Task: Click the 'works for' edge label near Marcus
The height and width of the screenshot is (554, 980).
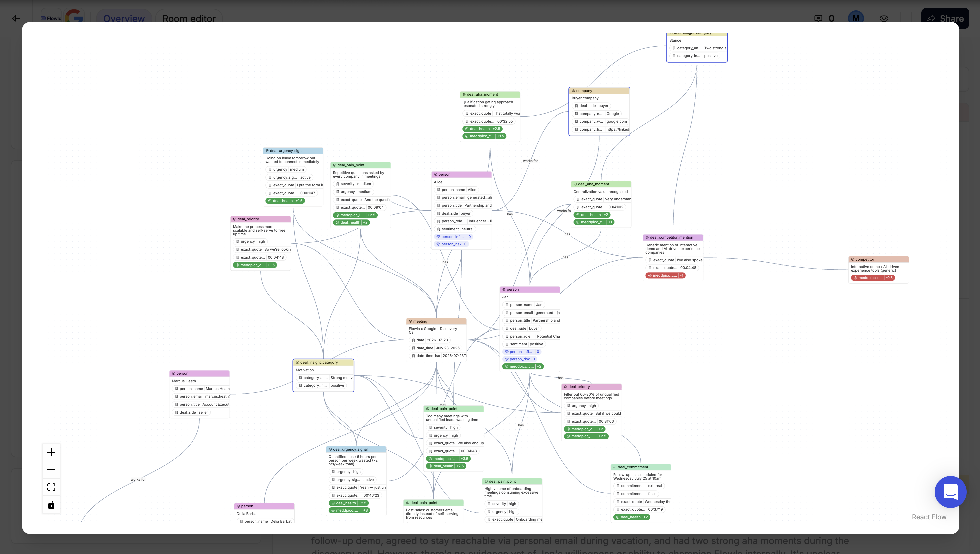Action: click(138, 479)
